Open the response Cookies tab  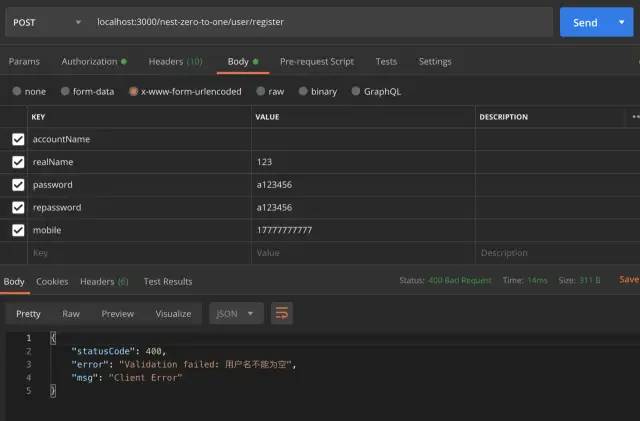pyautogui.click(x=52, y=281)
